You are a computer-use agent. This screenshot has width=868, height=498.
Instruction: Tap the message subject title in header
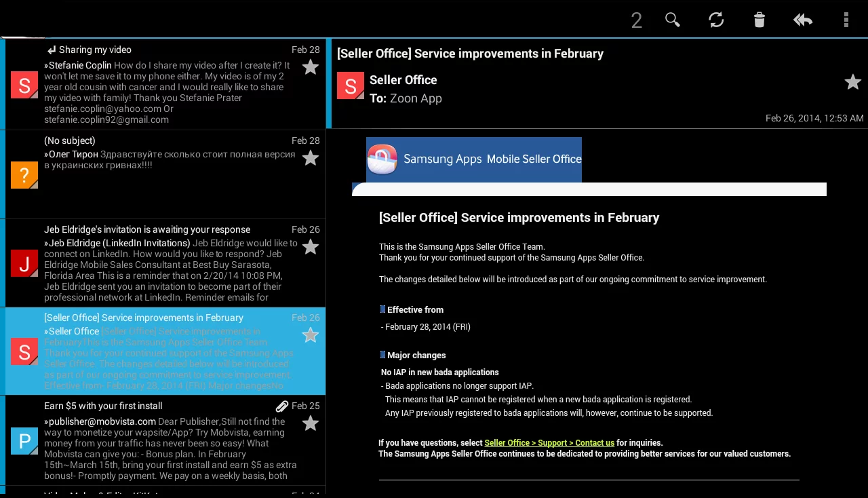[x=470, y=54]
